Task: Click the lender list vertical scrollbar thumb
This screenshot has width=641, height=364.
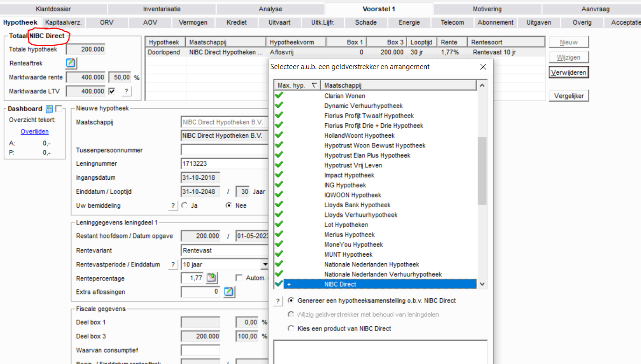Action: click(482, 171)
